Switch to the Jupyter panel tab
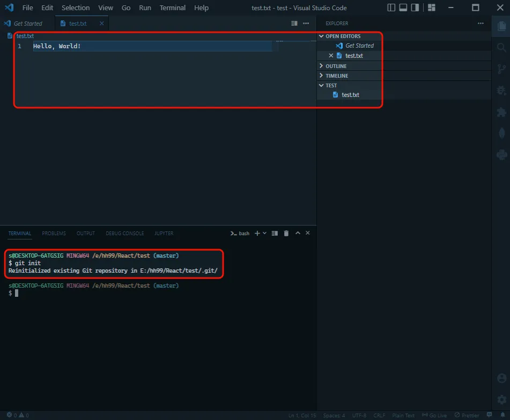 (164, 233)
